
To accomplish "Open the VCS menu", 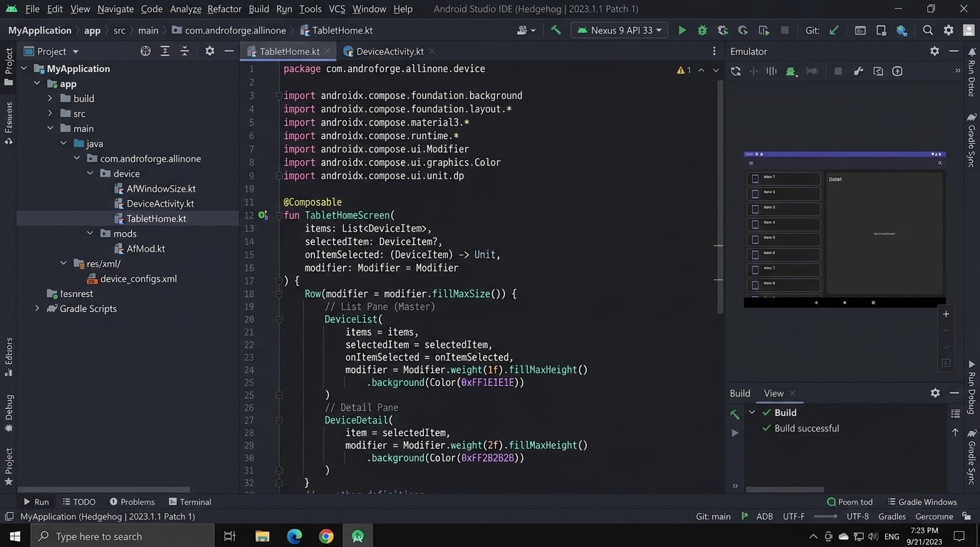I will [x=337, y=9].
